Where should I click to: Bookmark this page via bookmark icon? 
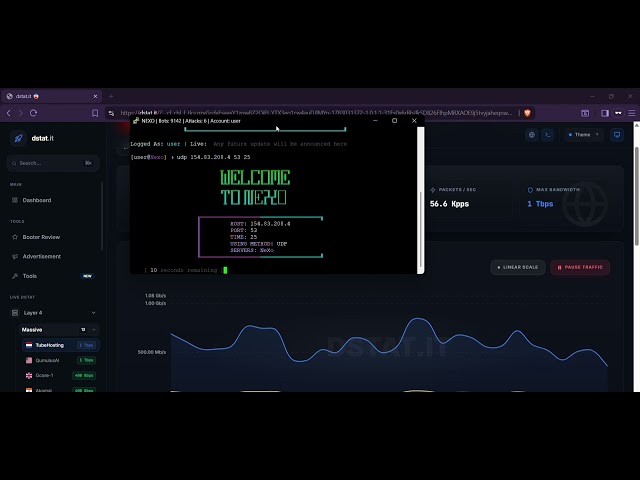(x=95, y=113)
